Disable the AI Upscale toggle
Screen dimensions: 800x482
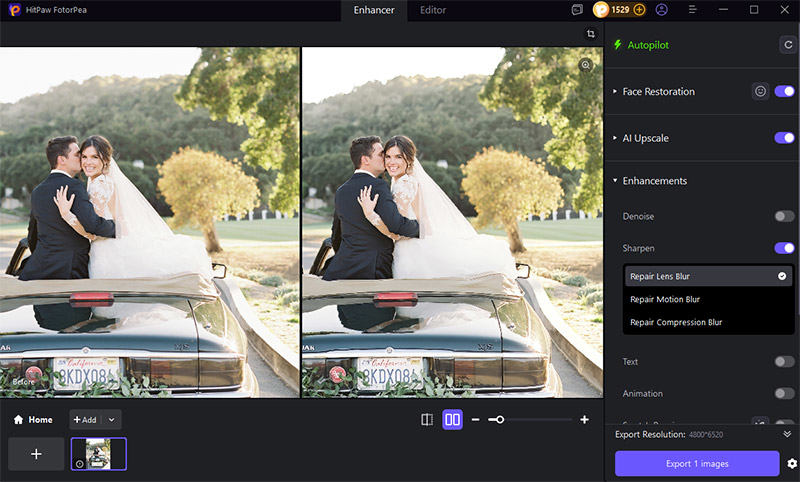(x=784, y=138)
